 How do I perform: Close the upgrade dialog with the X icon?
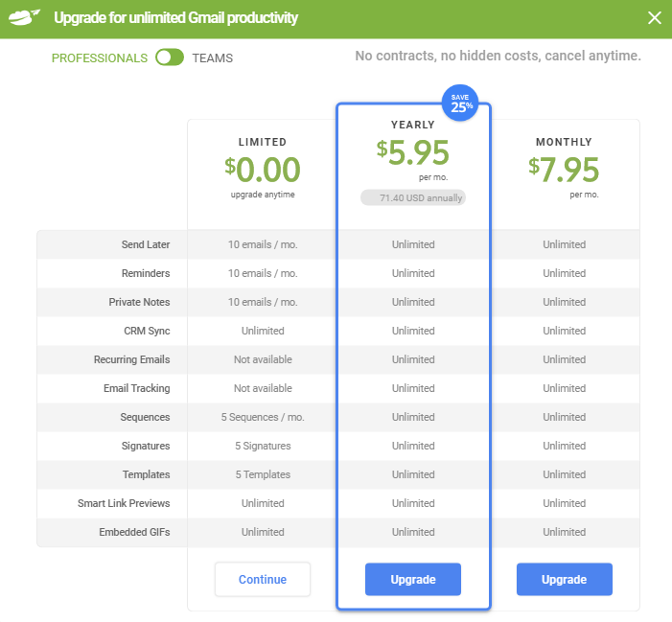tap(654, 18)
